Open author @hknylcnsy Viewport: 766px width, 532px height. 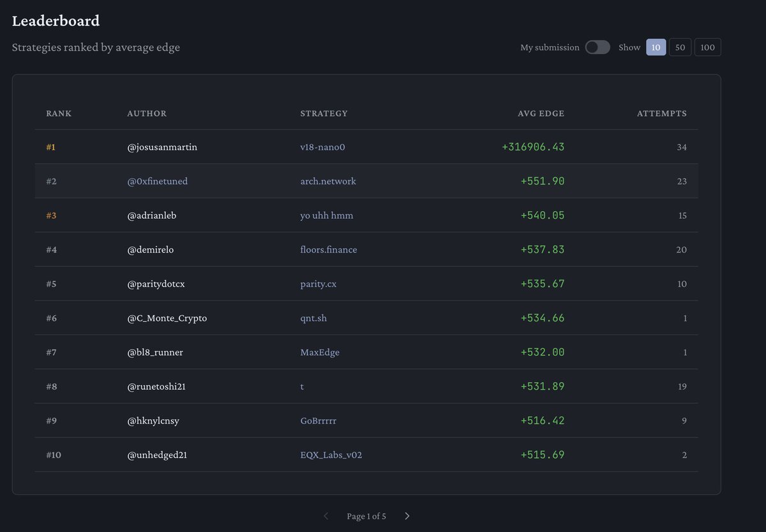click(x=154, y=420)
